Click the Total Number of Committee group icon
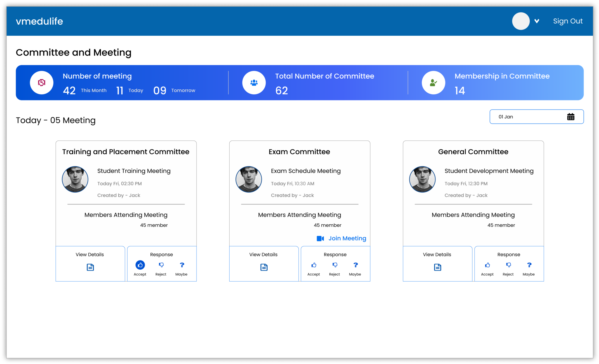Viewport: 599px width, 364px height. [254, 83]
